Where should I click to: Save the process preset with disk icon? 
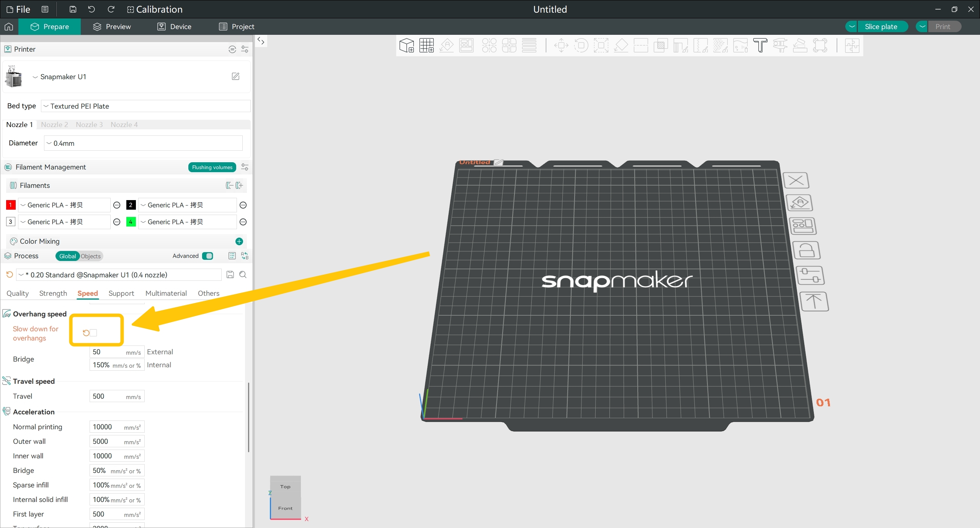point(230,275)
